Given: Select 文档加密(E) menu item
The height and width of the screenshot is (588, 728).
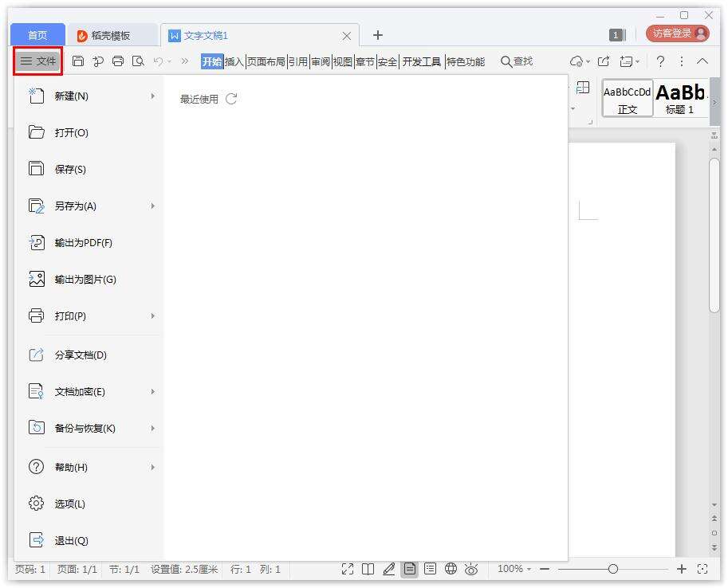Looking at the screenshot, I should coord(89,392).
